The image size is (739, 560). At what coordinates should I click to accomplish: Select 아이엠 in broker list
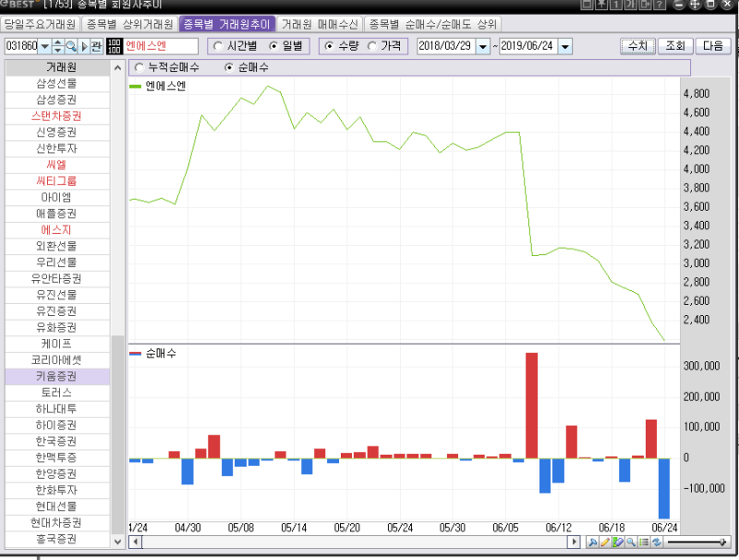[x=57, y=198]
